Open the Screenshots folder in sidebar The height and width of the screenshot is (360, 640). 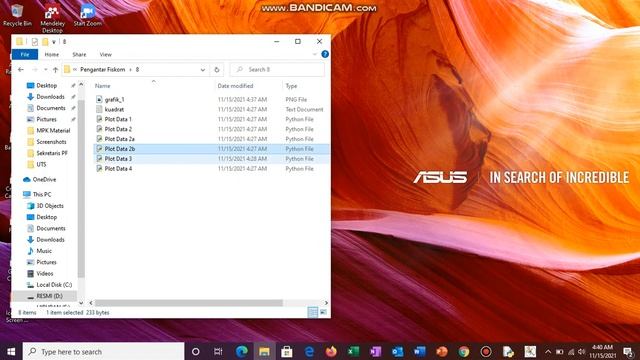[x=51, y=142]
